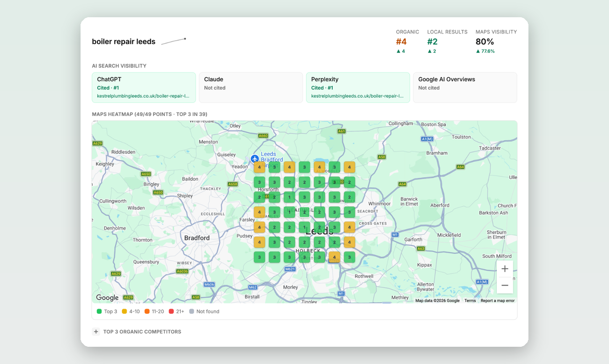Click the orange 11-20 legend swatch
The width and height of the screenshot is (609, 364).
pyautogui.click(x=147, y=311)
